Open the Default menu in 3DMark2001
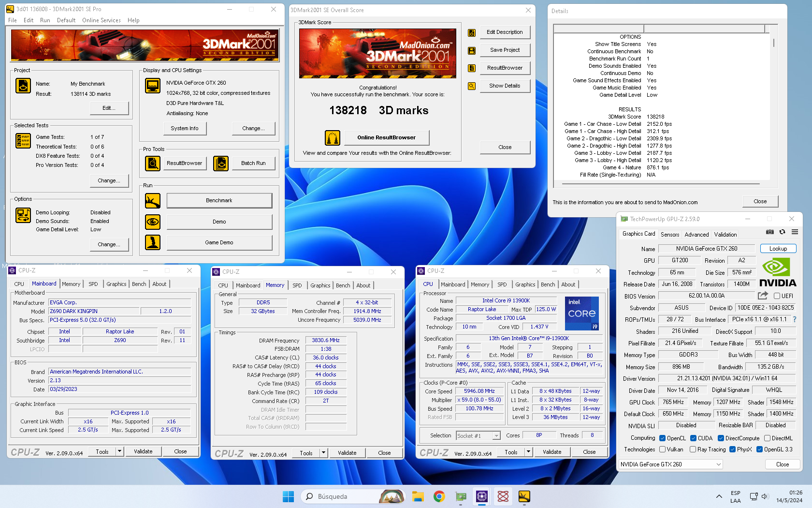Image resolution: width=812 pixels, height=508 pixels. pos(66,20)
